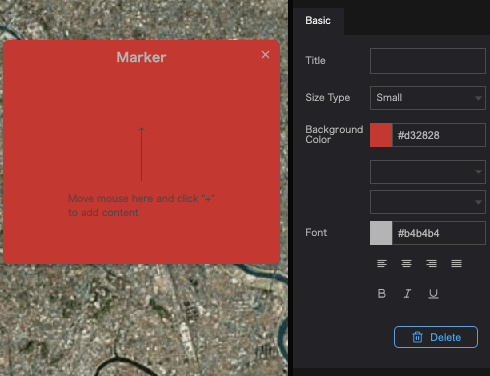Open the first empty dropdown above Font
This screenshot has height=376, width=490.
[428, 172]
